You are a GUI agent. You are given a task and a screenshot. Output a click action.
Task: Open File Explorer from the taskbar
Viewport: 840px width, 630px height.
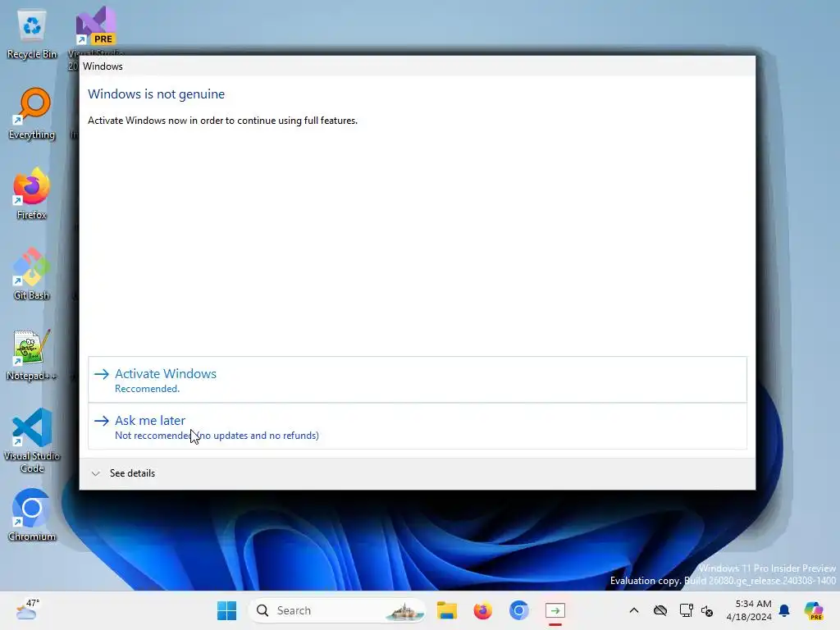coord(447,610)
